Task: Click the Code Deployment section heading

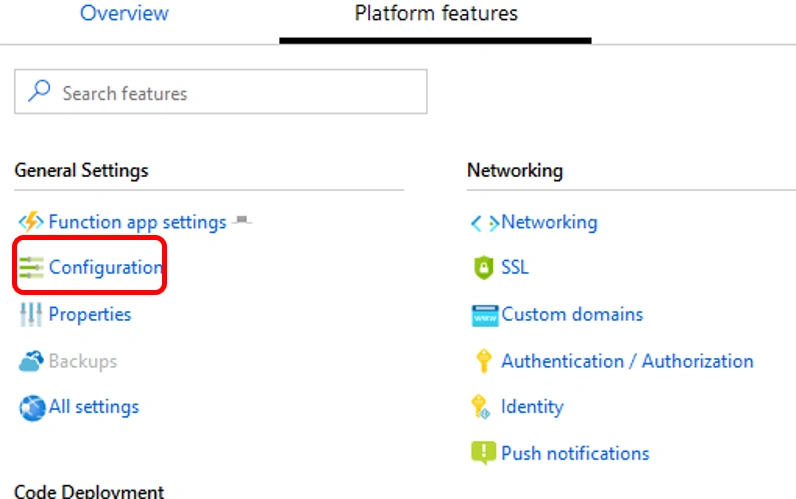Action: coord(89,491)
